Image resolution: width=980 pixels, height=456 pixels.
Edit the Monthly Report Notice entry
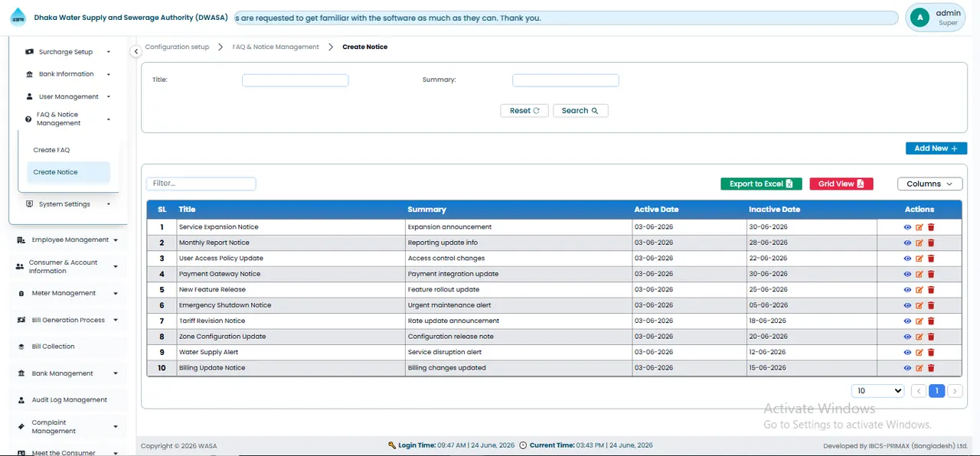point(920,243)
